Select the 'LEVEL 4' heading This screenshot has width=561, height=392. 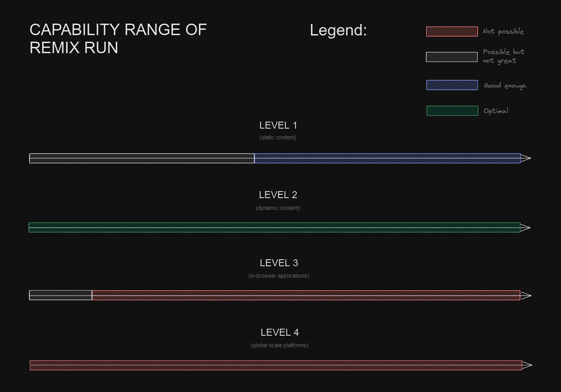280,333
